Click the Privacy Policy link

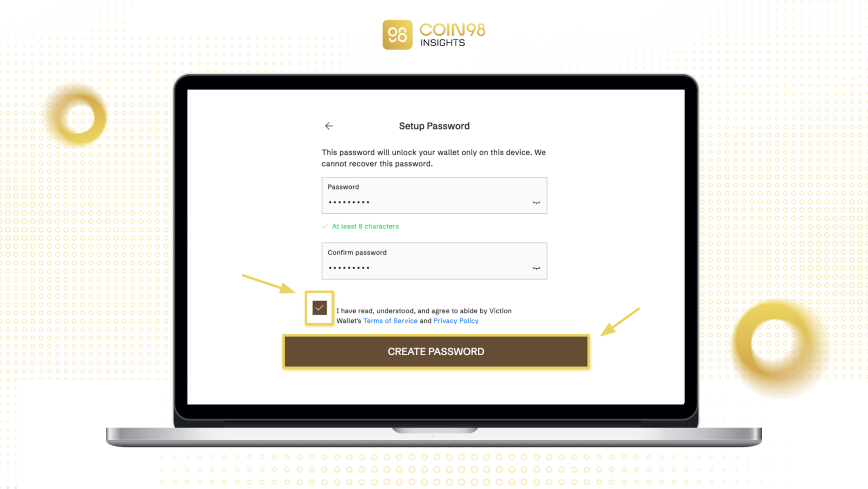pos(455,321)
